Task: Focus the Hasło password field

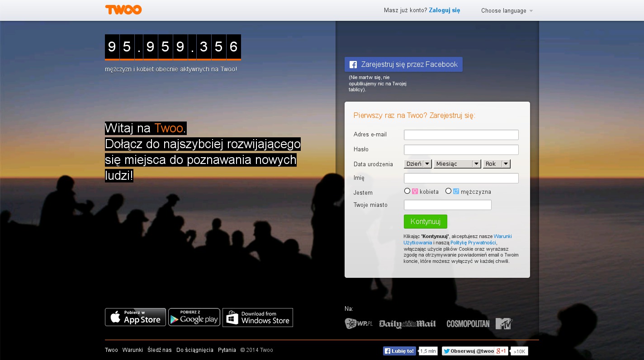Action: coord(461,150)
